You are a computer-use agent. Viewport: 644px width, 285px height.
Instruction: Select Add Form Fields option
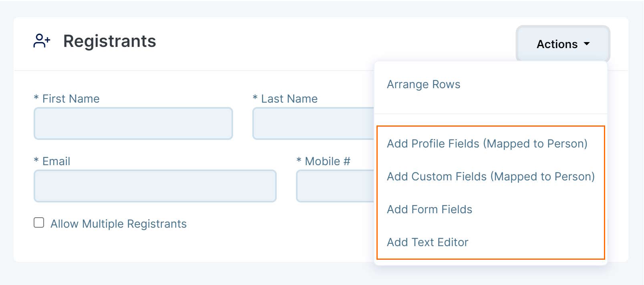point(429,210)
